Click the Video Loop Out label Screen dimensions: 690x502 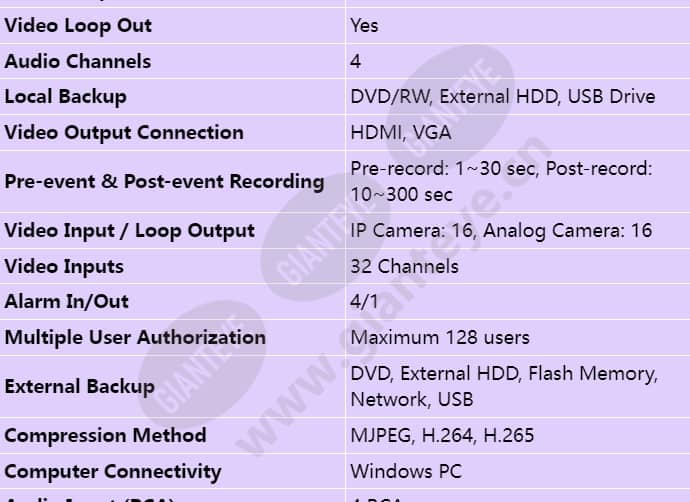78,26
